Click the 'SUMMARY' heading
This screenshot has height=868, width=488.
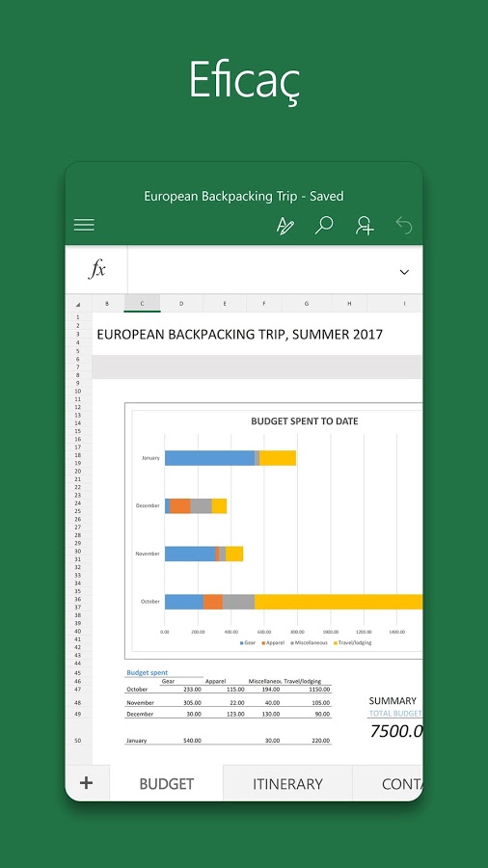point(393,701)
